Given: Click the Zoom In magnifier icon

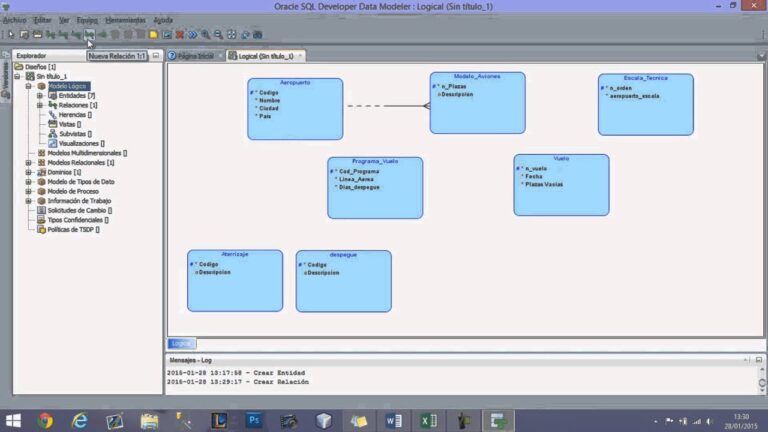Looking at the screenshot, I should (206, 35).
